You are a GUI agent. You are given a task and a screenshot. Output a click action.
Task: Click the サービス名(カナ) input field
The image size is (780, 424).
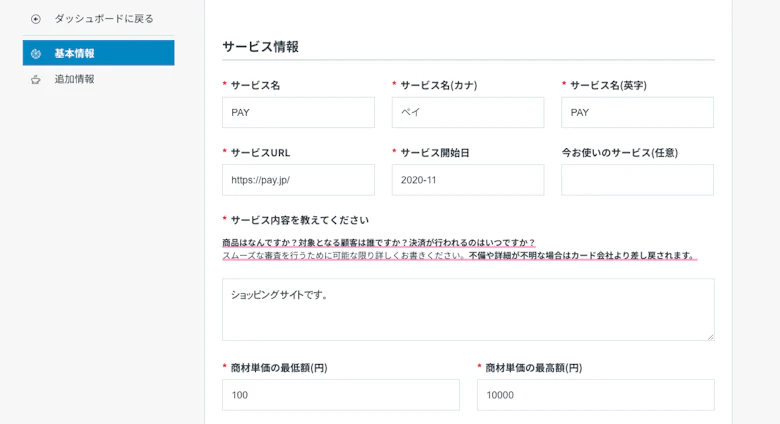[x=467, y=112]
